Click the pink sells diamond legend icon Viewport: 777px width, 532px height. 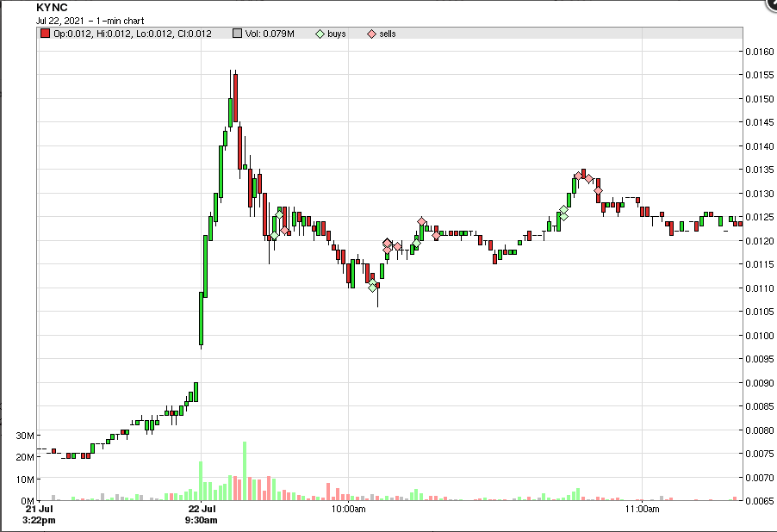pyautogui.click(x=371, y=34)
